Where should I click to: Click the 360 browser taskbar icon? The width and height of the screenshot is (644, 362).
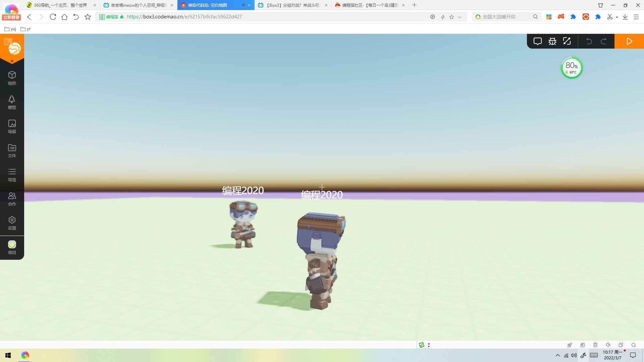coord(25,355)
